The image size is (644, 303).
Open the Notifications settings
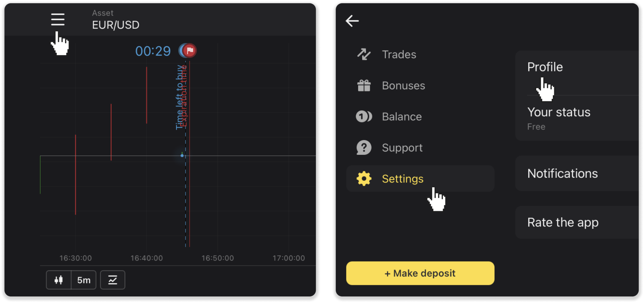tap(563, 173)
